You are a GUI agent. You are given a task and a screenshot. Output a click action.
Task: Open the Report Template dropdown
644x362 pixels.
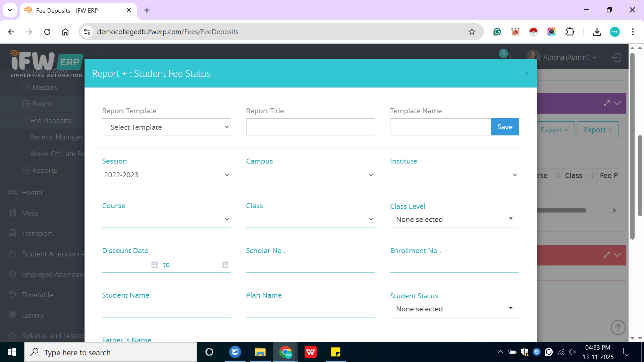point(166,127)
